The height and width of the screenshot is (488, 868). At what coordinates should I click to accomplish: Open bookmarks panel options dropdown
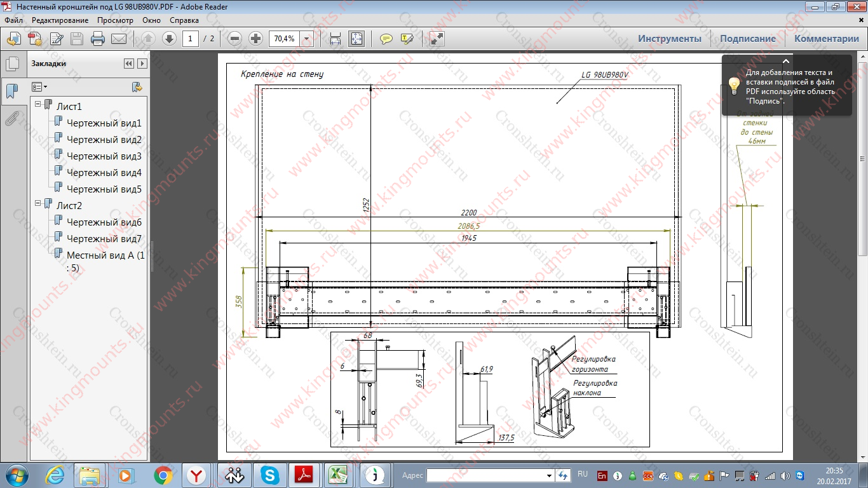pos(39,86)
